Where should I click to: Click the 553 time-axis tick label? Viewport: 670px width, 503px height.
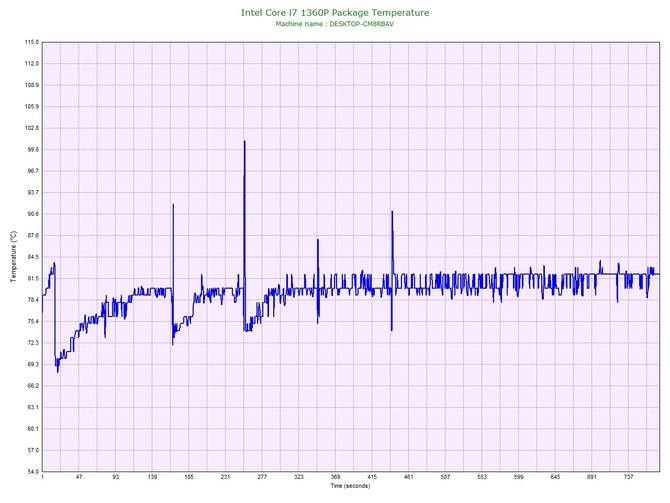482,477
